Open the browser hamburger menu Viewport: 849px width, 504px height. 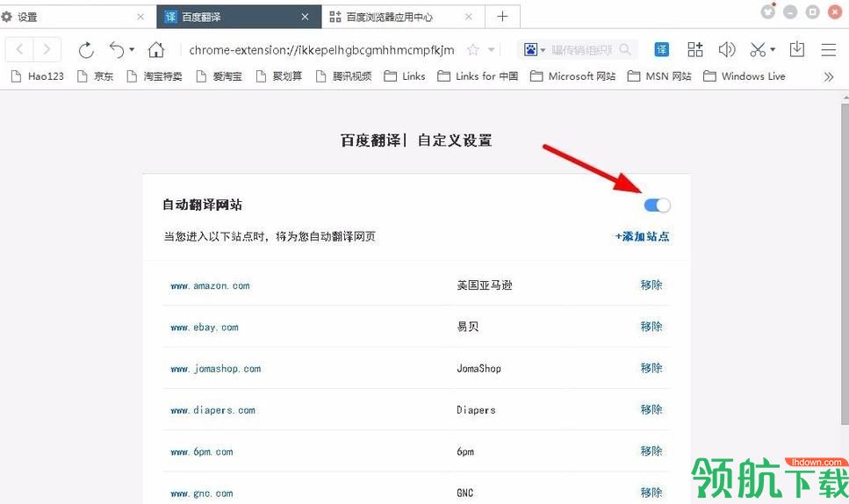pyautogui.click(x=829, y=50)
